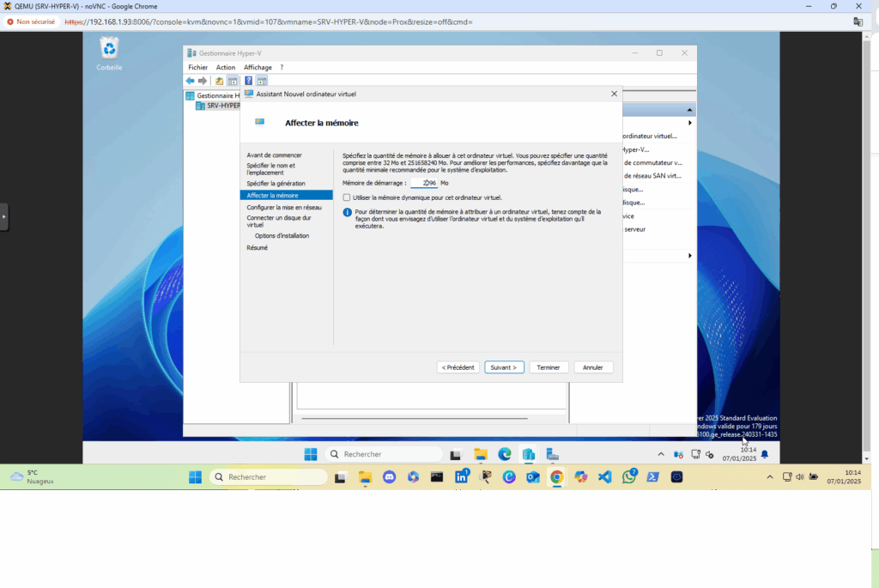Go to the 'Avant de commencer' wizard step
Screen dimensions: 879x588
tap(274, 155)
